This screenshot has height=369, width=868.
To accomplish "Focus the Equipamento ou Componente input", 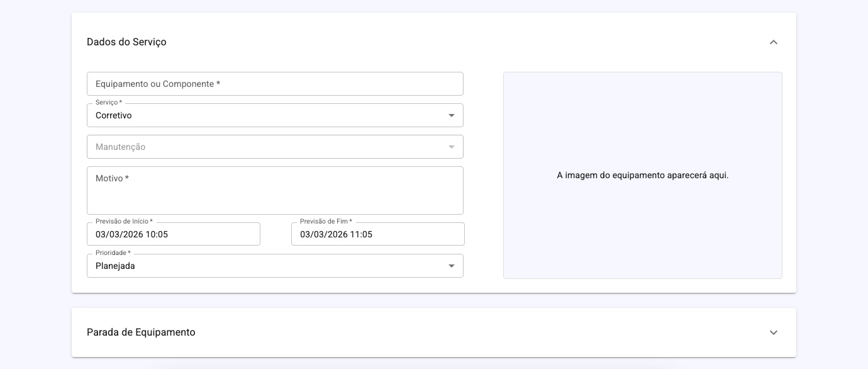I will tap(275, 84).
